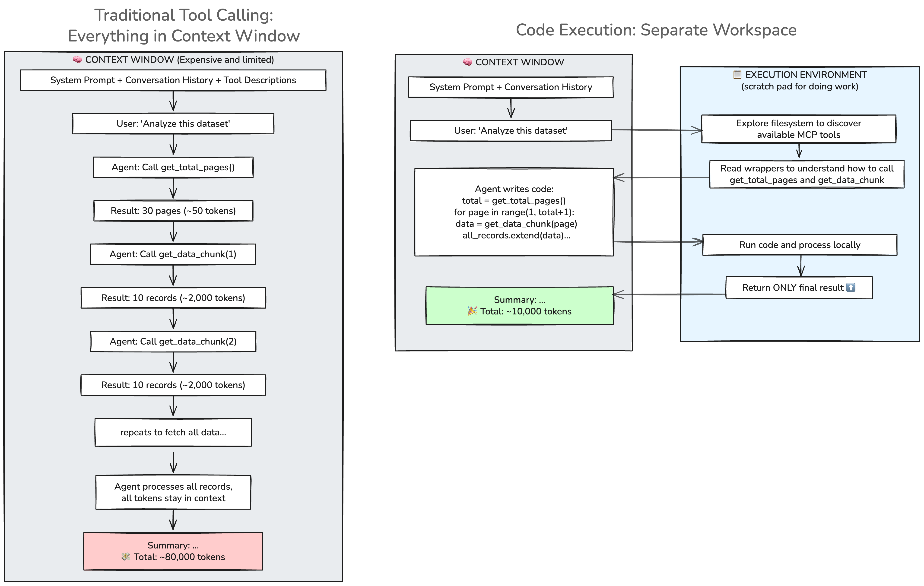The height and width of the screenshot is (586, 924).
Task: Click the 'repeats to fetch all data...' node
Action: click(173, 432)
